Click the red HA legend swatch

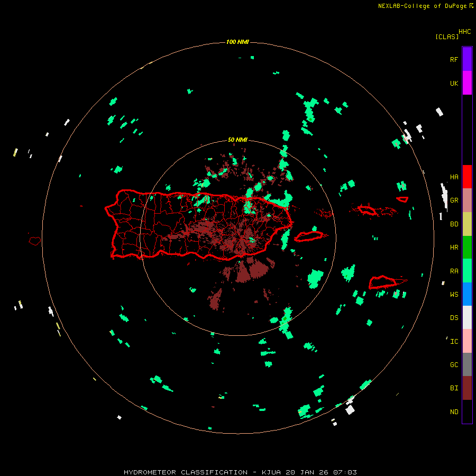tap(467, 177)
